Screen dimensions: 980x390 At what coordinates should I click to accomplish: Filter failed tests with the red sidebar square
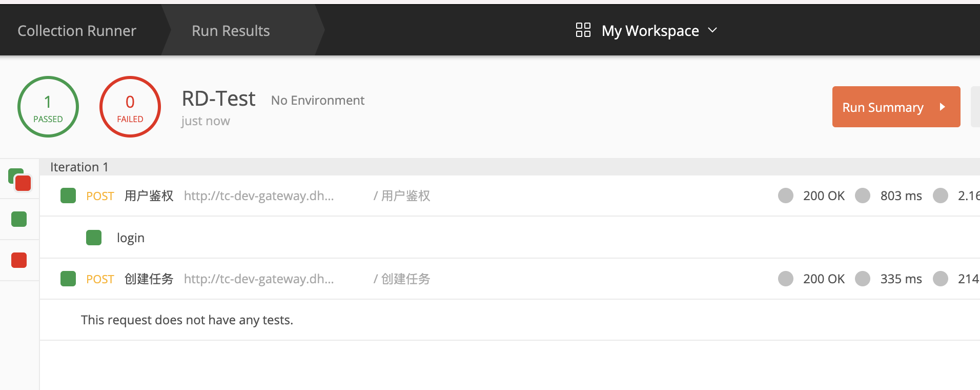19,260
